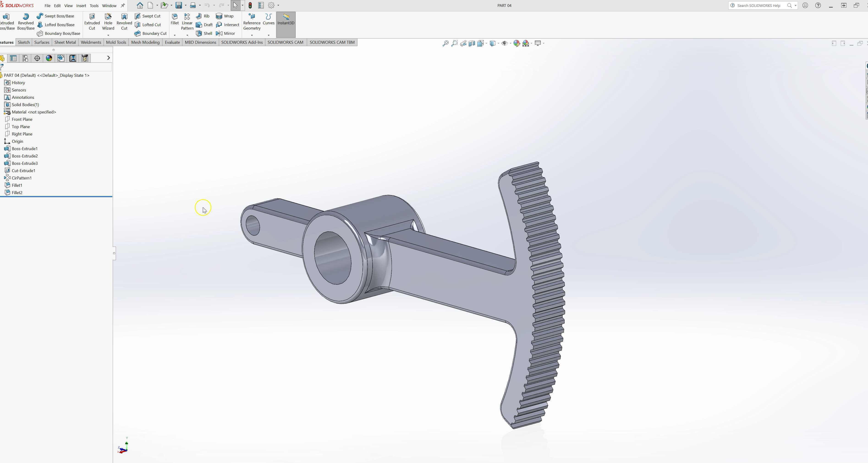The height and width of the screenshot is (463, 868).
Task: Open the Hole Wizard tool
Action: tap(108, 22)
